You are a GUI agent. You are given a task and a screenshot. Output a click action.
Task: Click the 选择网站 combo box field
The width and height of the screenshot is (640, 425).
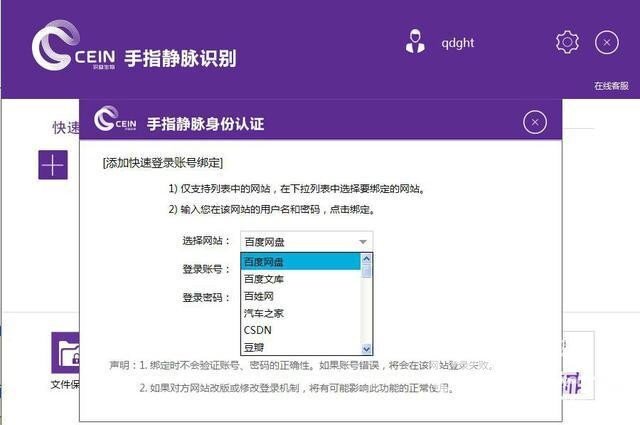(307, 242)
